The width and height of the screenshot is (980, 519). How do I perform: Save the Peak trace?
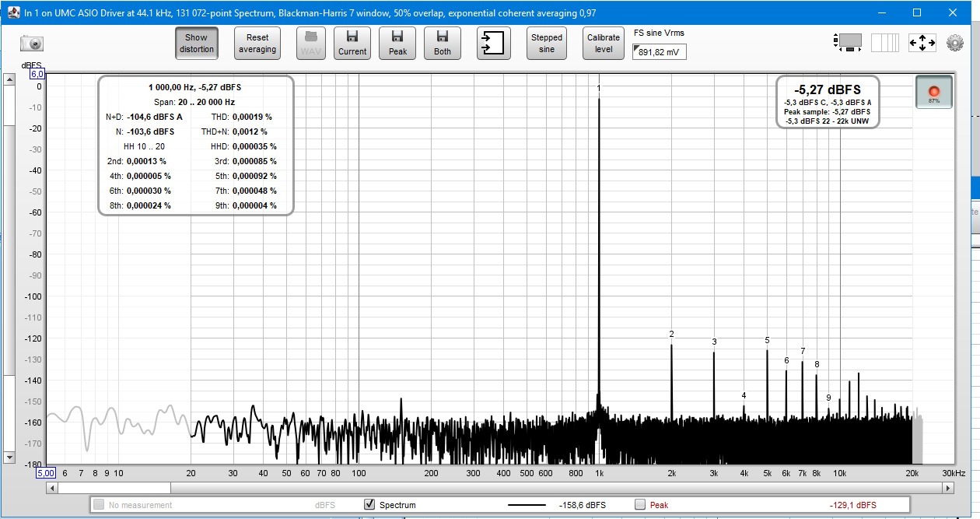397,43
